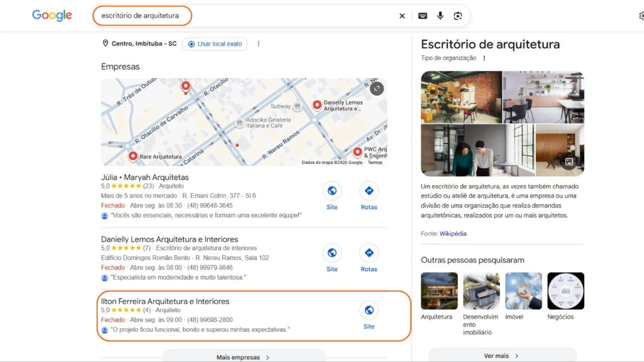The image size is (644, 362).
Task: Click Centro, Imbituba - SC location text
Action: [x=144, y=44]
